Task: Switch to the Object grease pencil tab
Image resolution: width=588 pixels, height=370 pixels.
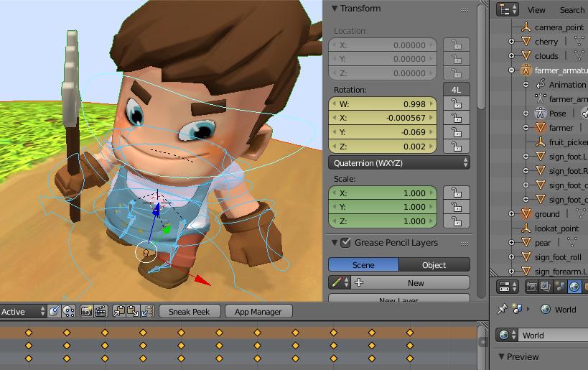Action: [434, 264]
